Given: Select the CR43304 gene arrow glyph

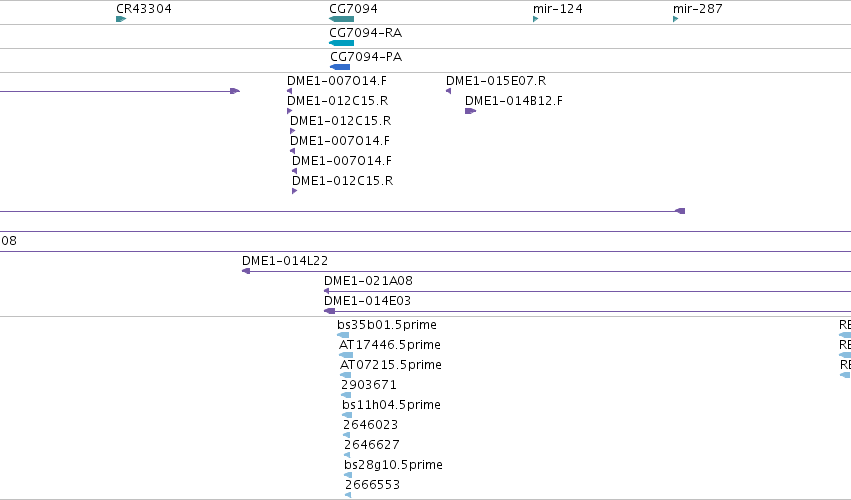Looking at the screenshot, I should (x=121, y=19).
